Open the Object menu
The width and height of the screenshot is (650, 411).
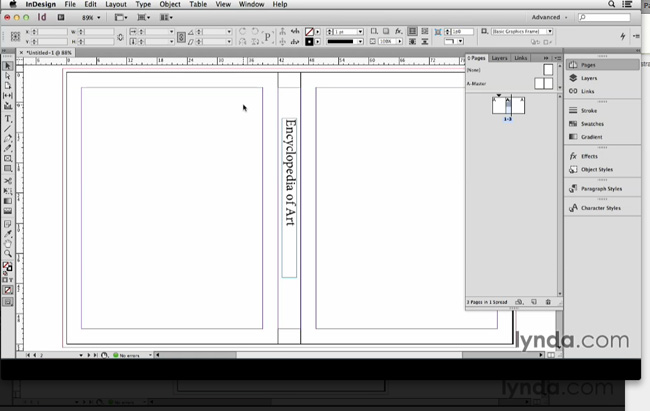coord(170,4)
